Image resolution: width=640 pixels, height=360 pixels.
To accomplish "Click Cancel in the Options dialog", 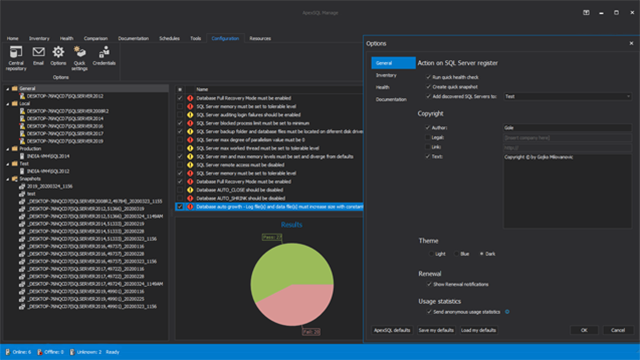I will click(618, 330).
